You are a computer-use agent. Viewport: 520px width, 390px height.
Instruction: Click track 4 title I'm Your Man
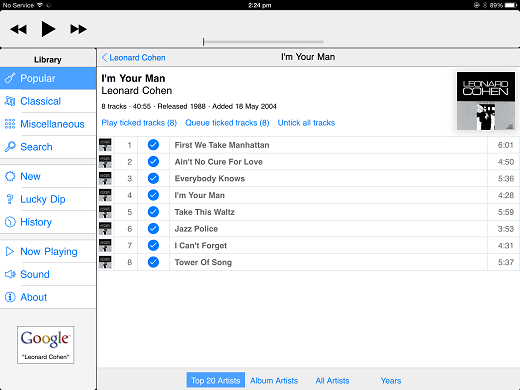(200, 195)
